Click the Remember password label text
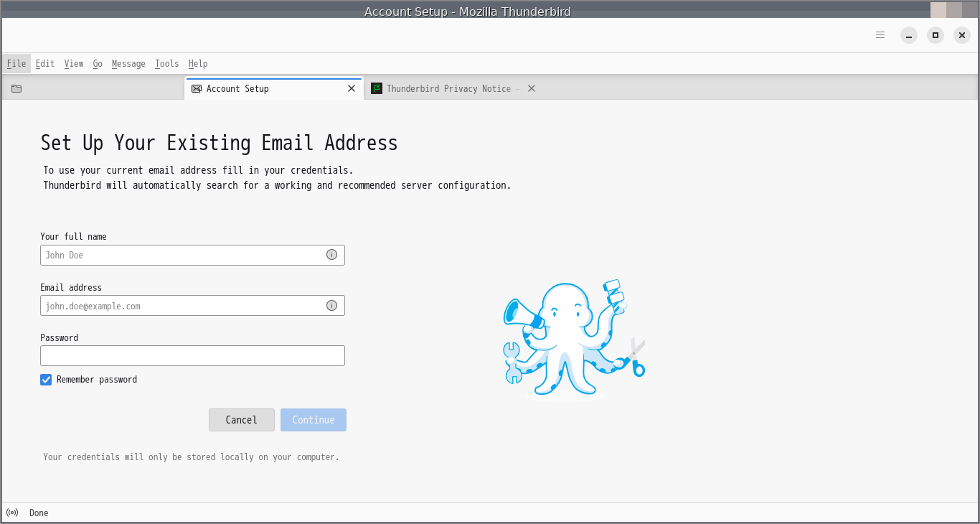This screenshot has height=524, width=980. pyautogui.click(x=97, y=380)
